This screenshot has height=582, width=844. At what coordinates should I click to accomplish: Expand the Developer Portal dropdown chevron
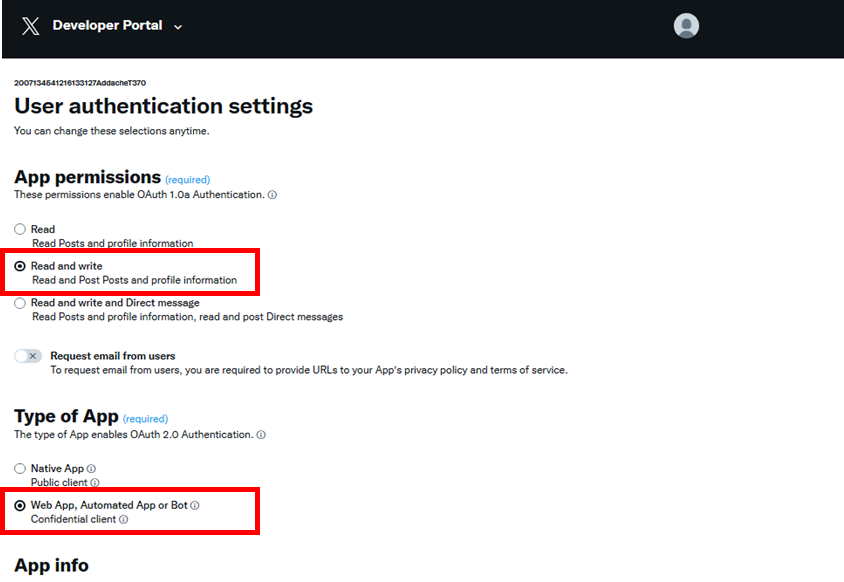click(178, 27)
